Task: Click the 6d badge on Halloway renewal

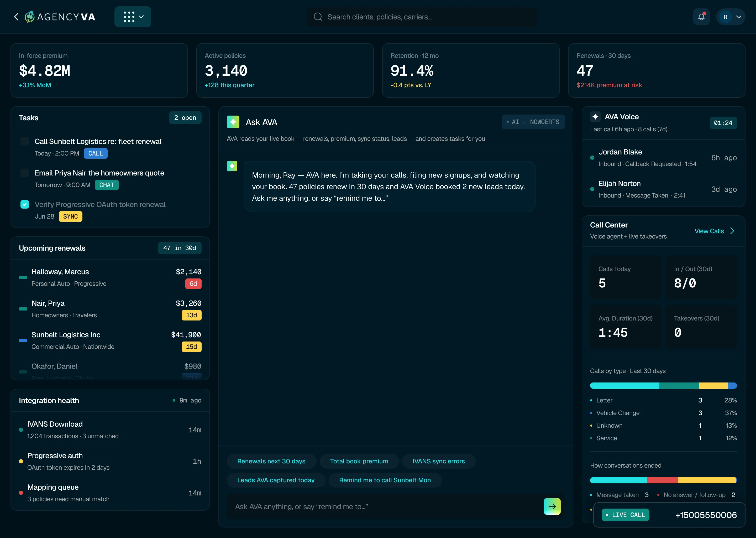Action: pyautogui.click(x=193, y=283)
